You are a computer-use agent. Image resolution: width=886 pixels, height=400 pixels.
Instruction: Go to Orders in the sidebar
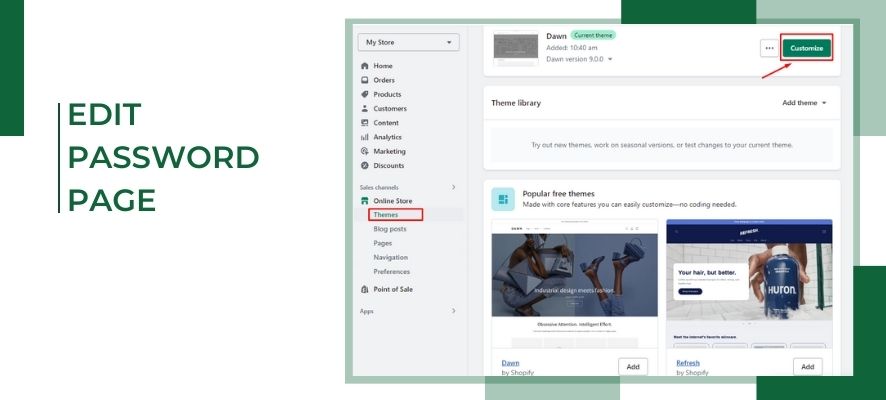point(384,80)
